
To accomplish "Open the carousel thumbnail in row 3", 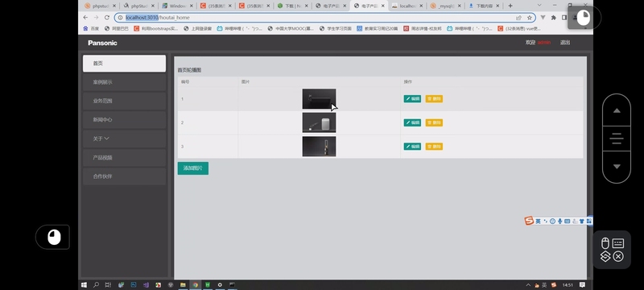I will tap(319, 147).
